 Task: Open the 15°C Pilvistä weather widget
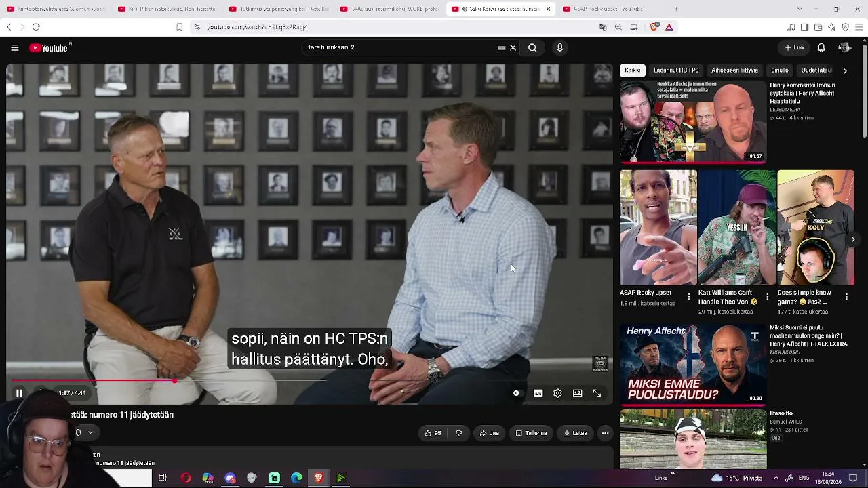(x=736, y=478)
